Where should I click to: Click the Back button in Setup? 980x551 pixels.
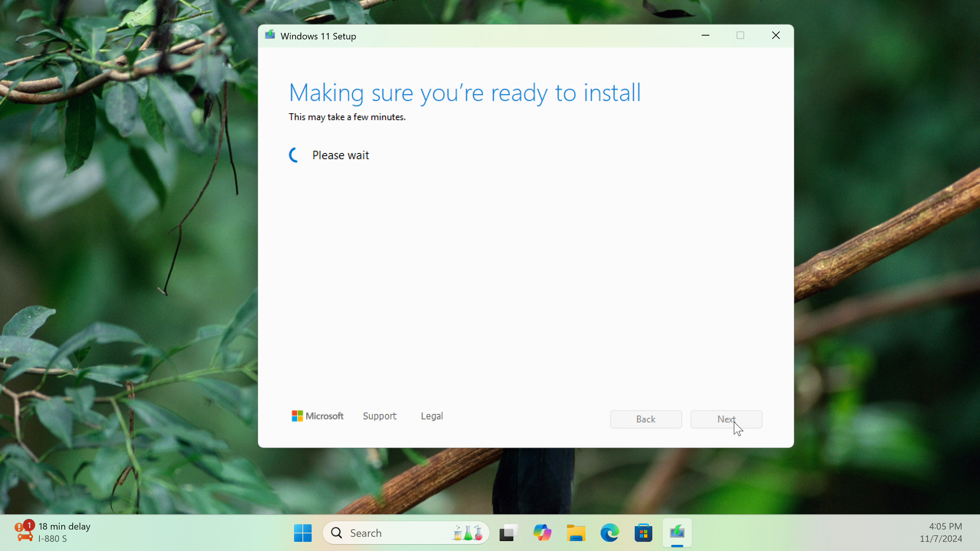[x=646, y=419]
